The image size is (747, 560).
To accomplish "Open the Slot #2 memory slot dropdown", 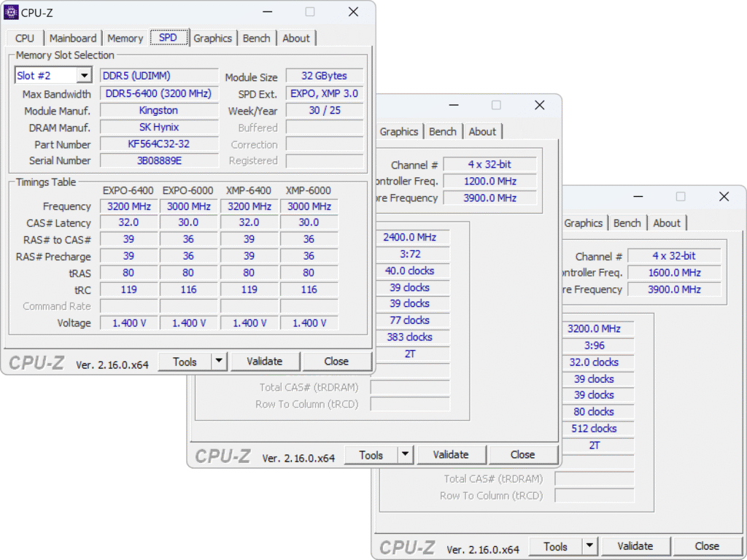I will click(84, 76).
